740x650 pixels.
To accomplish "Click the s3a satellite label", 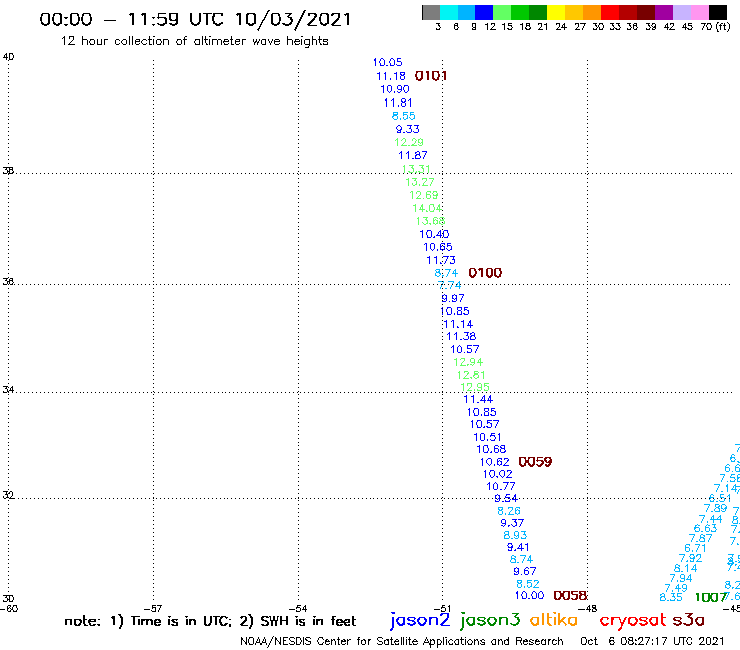I will (x=688, y=620).
